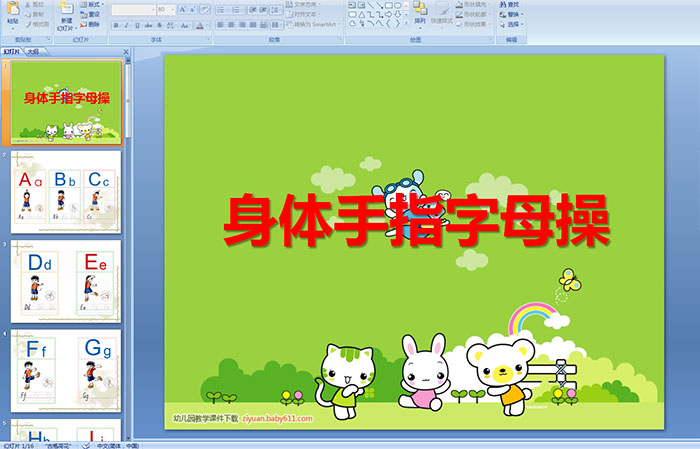Click the slide title 身体手指字母操
700x449 pixels.
417,220
